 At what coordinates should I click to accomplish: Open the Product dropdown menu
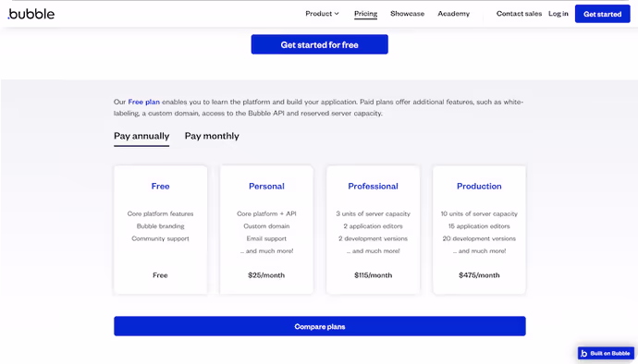(x=323, y=14)
